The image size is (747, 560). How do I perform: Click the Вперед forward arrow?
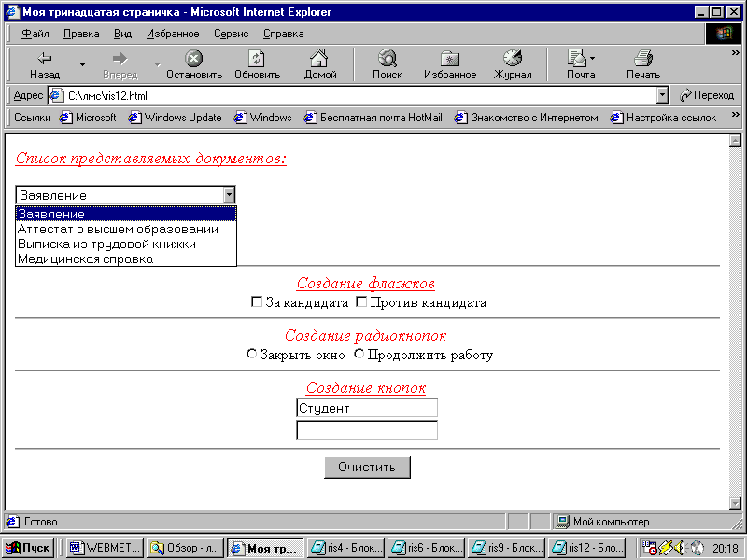pos(120,65)
